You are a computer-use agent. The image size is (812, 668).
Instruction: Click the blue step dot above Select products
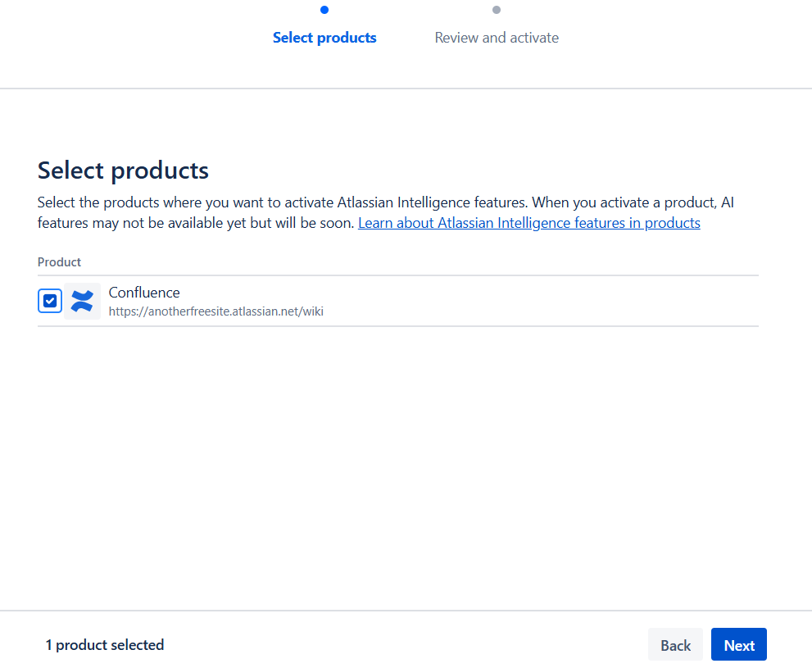click(324, 10)
